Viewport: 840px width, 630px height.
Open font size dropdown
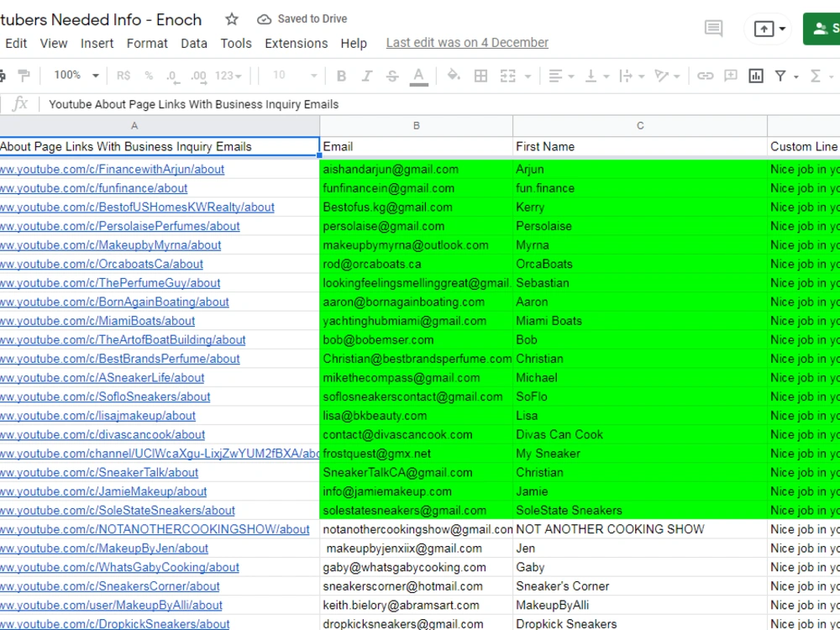tap(293, 75)
